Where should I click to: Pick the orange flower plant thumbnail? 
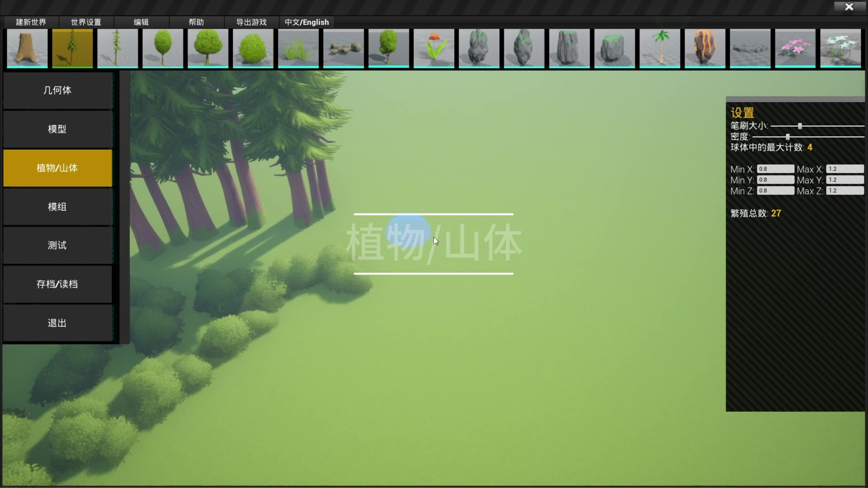[x=434, y=48]
